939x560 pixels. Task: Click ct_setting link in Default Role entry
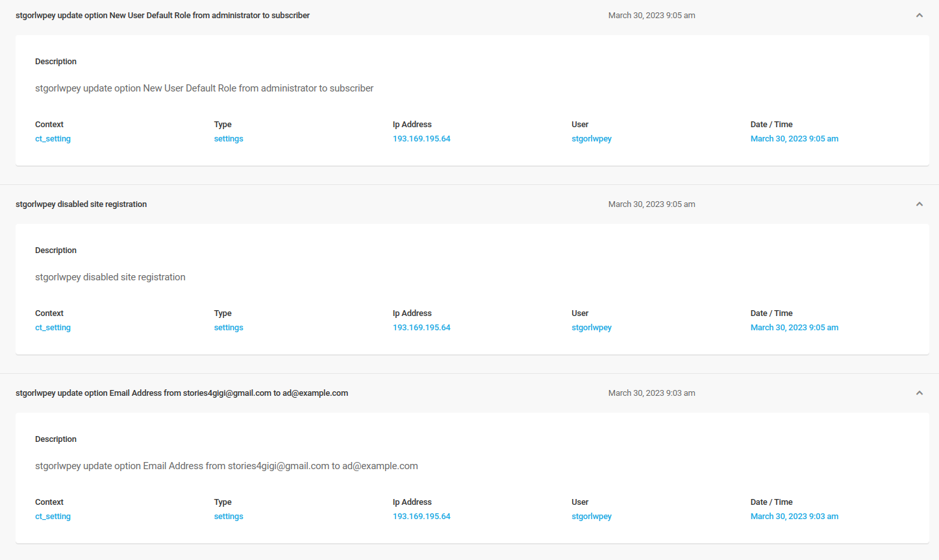[x=53, y=139]
